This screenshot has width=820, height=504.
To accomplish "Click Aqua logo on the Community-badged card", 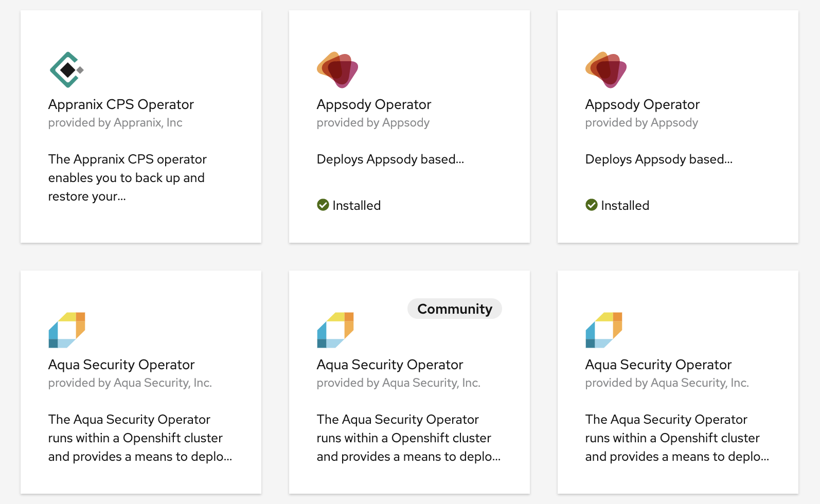I will point(335,330).
